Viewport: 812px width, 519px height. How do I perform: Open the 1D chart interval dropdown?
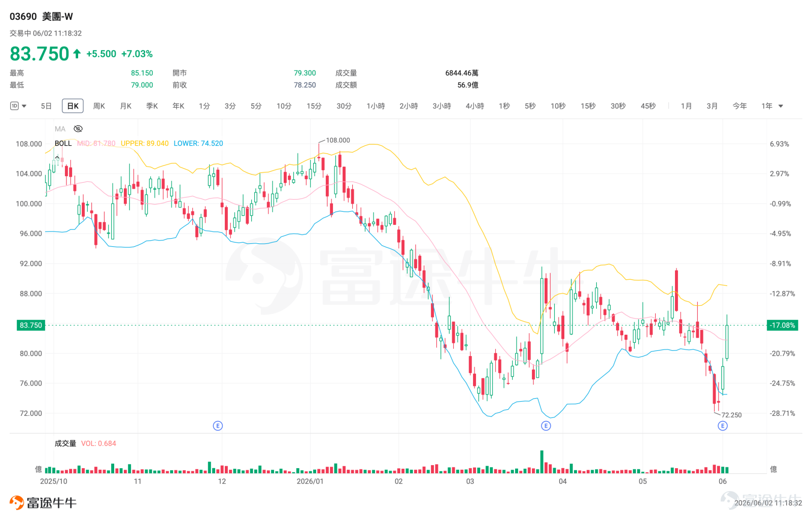18,106
